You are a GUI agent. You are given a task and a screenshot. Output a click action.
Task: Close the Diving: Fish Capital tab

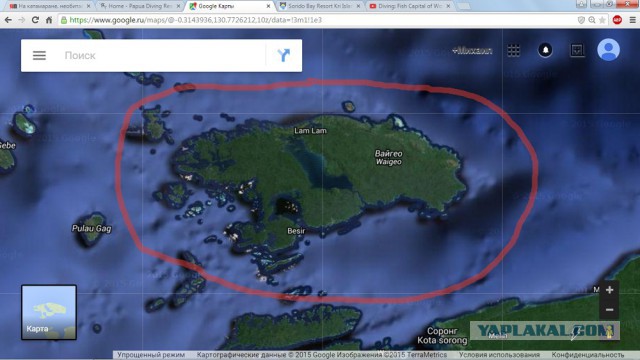[x=448, y=6]
